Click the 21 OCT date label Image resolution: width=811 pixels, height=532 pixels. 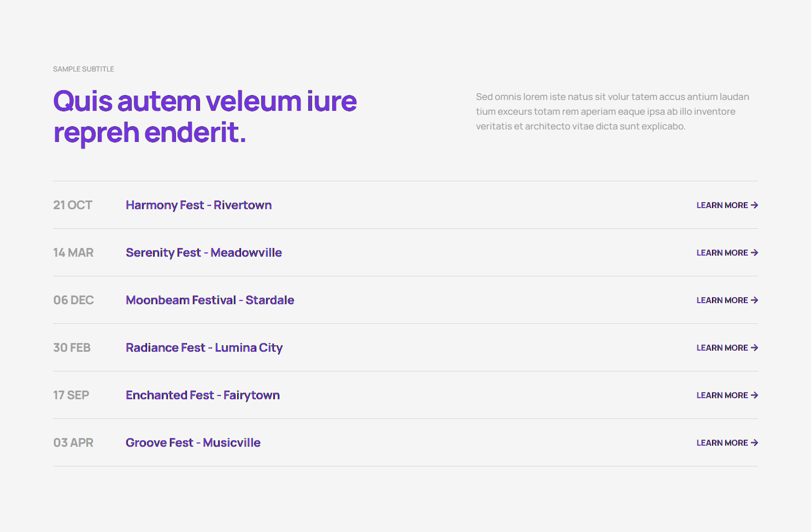(x=73, y=205)
